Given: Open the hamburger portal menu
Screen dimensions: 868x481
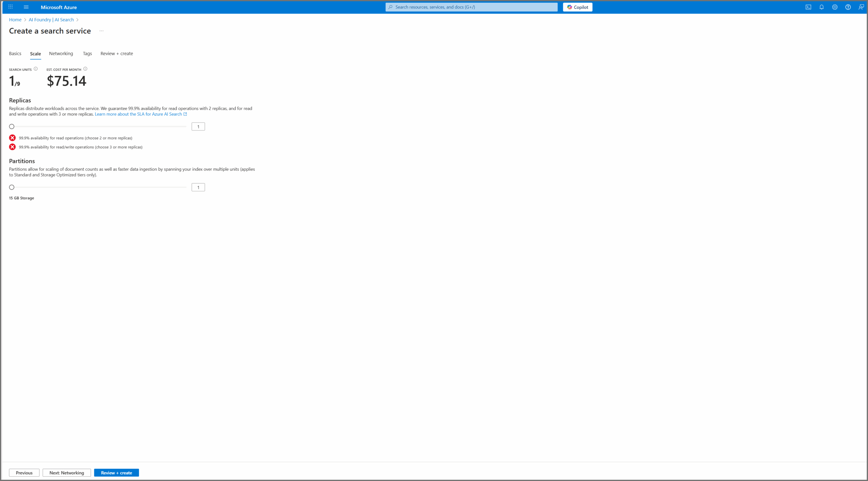Looking at the screenshot, I should coord(26,7).
